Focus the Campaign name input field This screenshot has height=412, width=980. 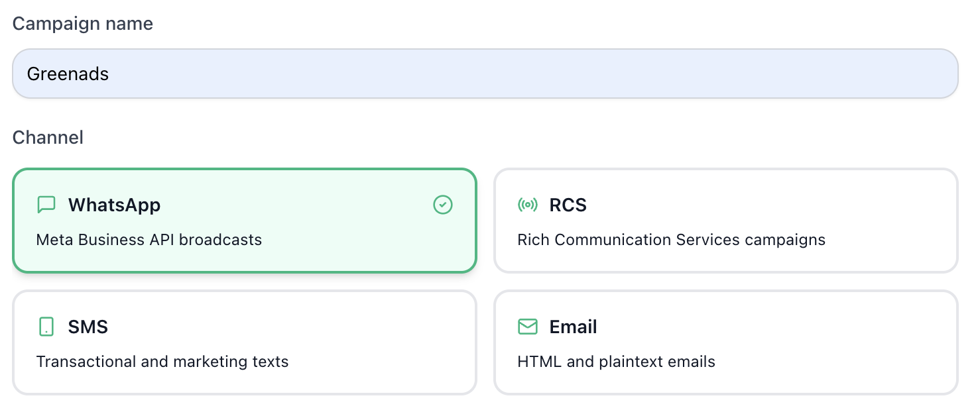click(x=485, y=74)
